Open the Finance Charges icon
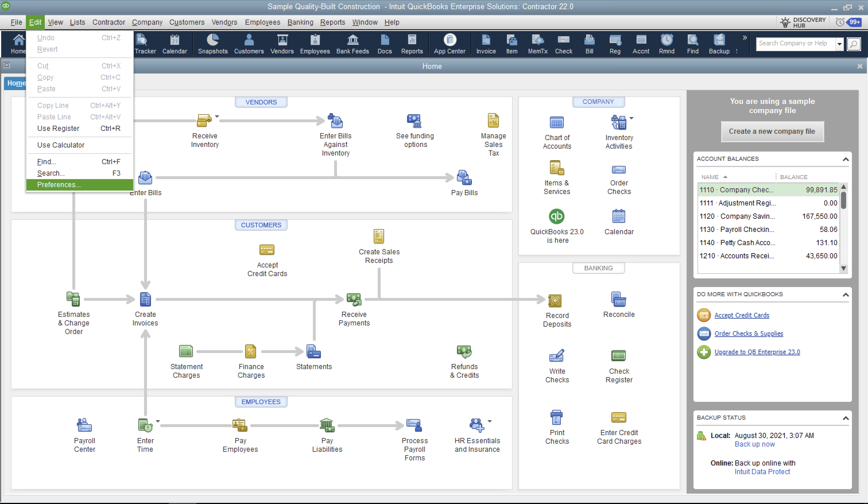868x504 pixels. 250,352
